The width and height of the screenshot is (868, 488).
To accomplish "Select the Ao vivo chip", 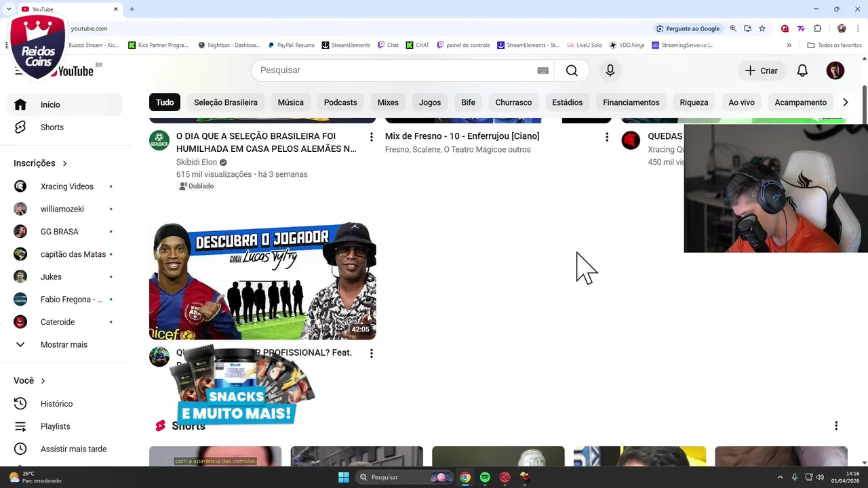I will (741, 102).
